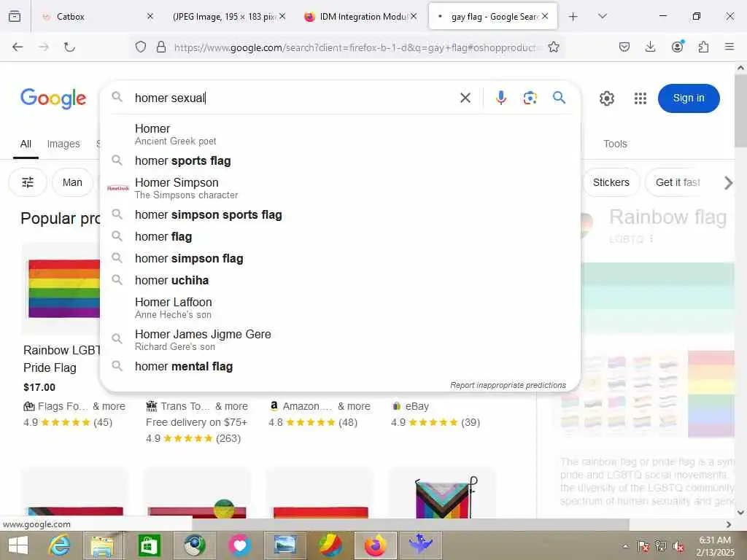
Task: Choose the homer simpson sports flag suggestion
Action: 340,215
